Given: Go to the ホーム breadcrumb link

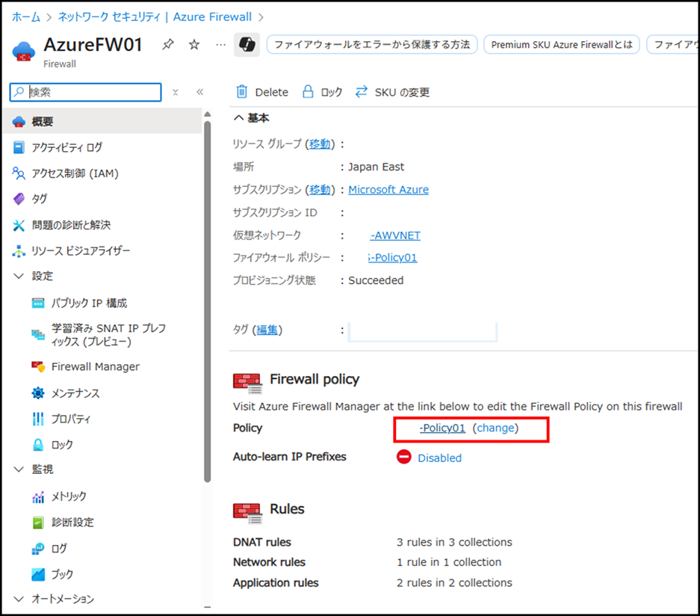Looking at the screenshot, I should point(26,17).
